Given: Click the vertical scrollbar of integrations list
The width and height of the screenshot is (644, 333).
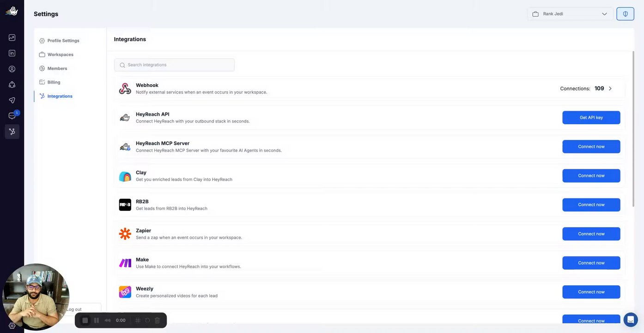Looking at the screenshot, I should click(x=634, y=129).
